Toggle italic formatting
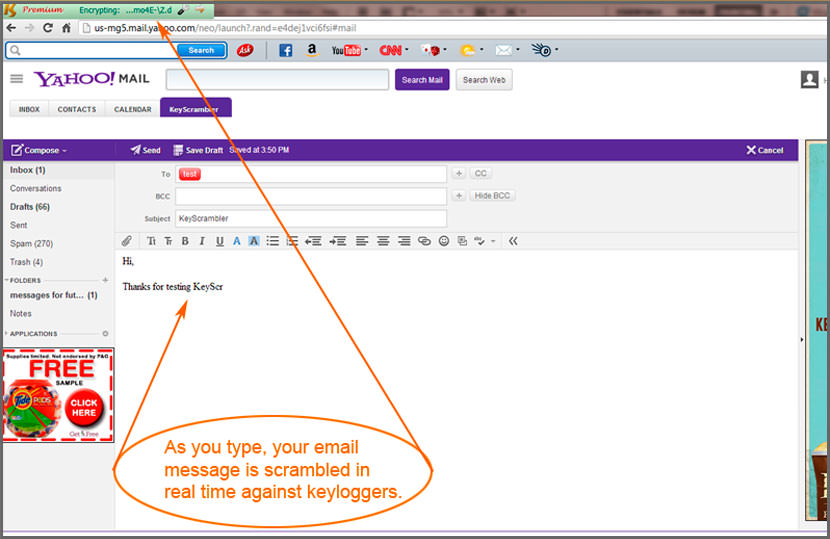The width and height of the screenshot is (830, 539). tap(202, 241)
